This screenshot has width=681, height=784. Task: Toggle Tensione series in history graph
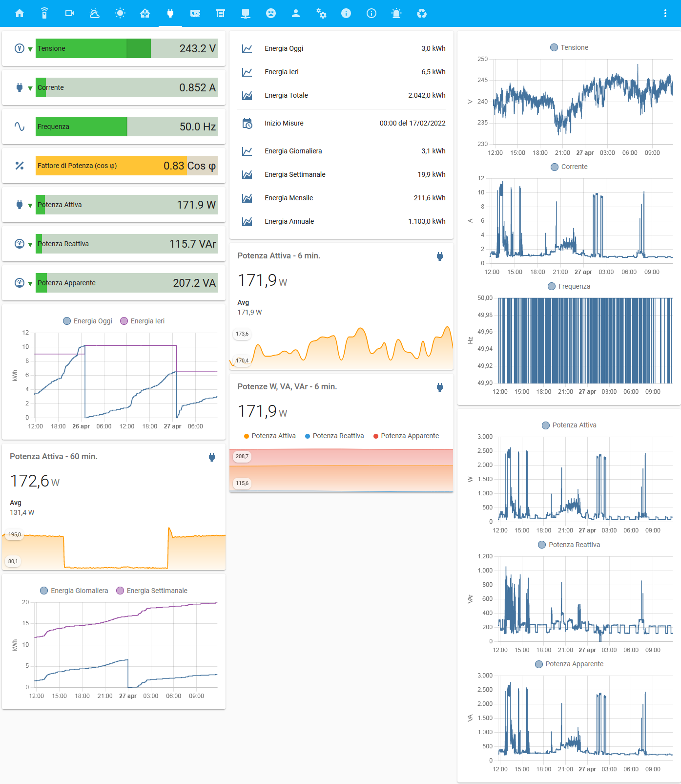(569, 47)
